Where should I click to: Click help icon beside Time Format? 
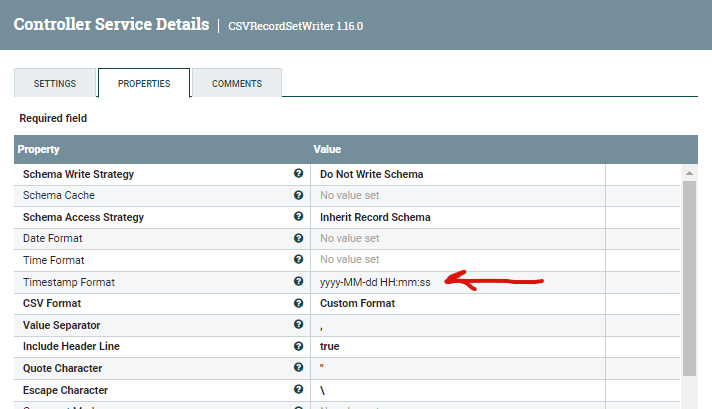pos(298,259)
